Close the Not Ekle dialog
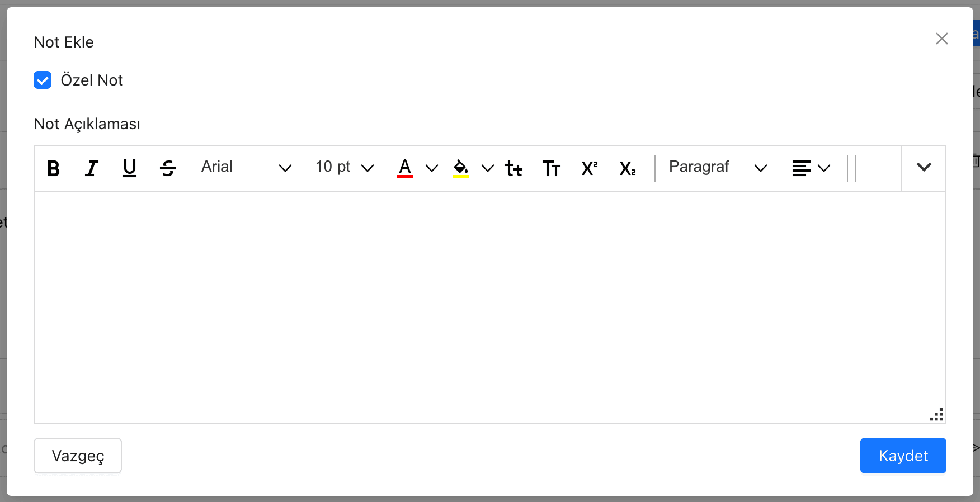Image resolution: width=980 pixels, height=502 pixels. pyautogui.click(x=942, y=39)
